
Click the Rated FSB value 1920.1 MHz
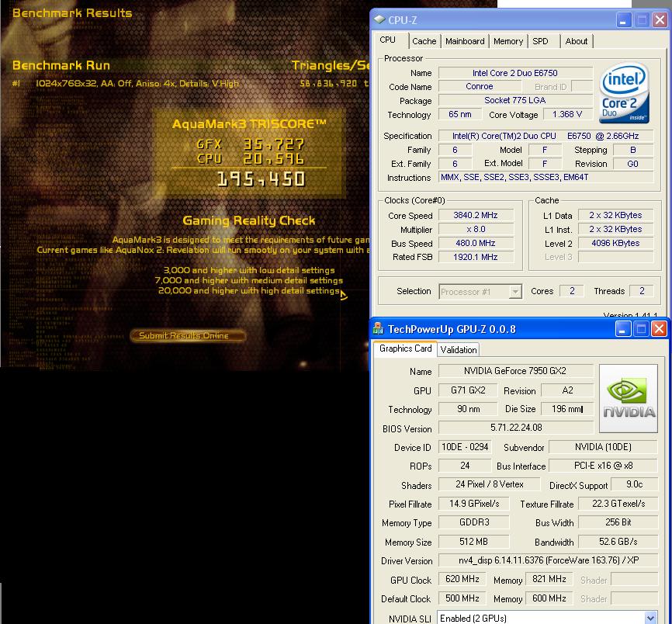476,257
